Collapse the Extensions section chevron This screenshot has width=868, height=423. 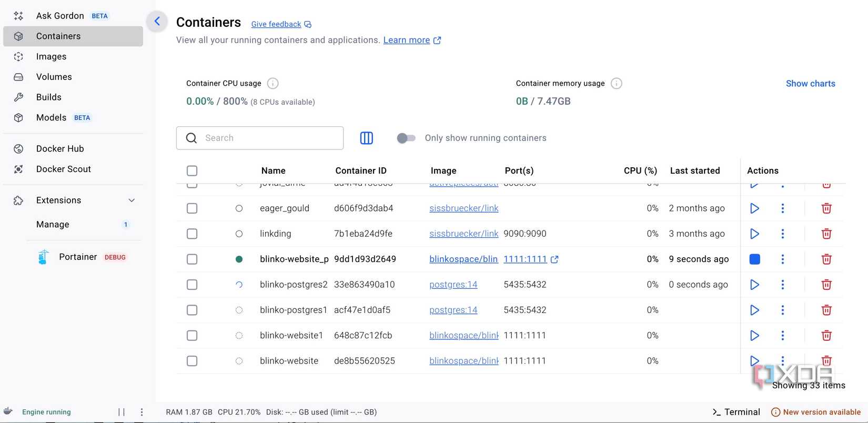tap(132, 200)
